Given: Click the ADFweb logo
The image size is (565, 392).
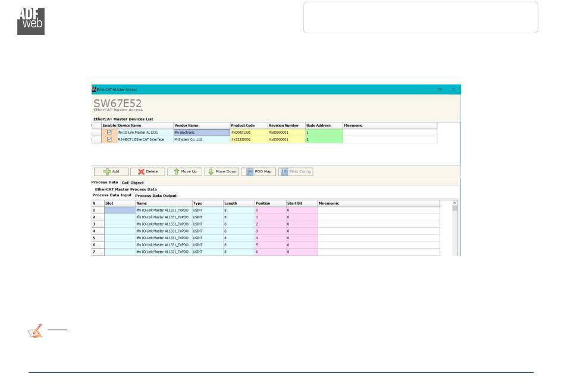Looking at the screenshot, I should click(30, 21).
